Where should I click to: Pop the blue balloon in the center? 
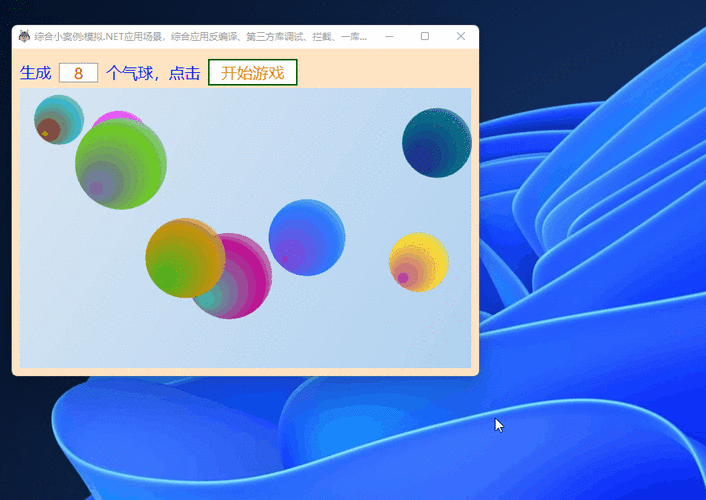(307, 238)
